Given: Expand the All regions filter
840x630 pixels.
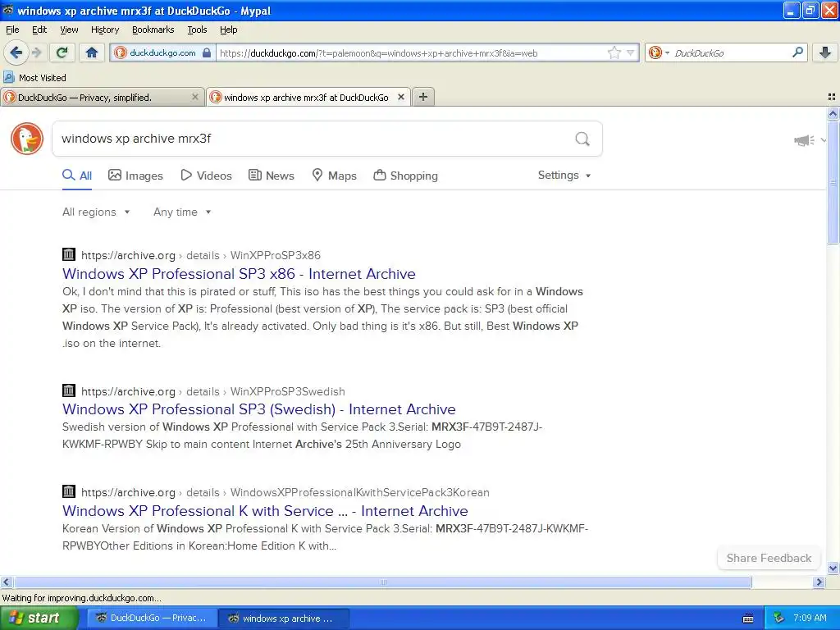Looking at the screenshot, I should click(97, 212).
